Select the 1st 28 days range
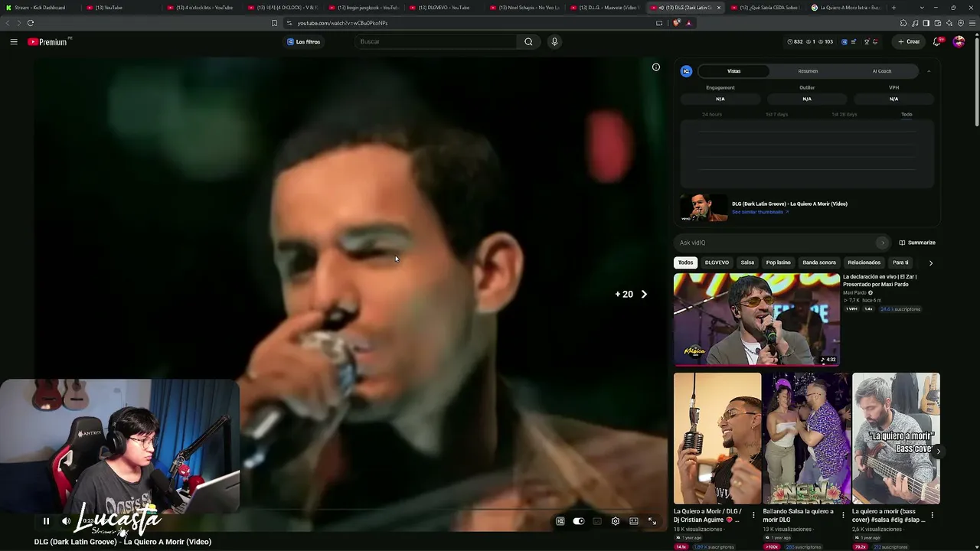 (x=844, y=114)
